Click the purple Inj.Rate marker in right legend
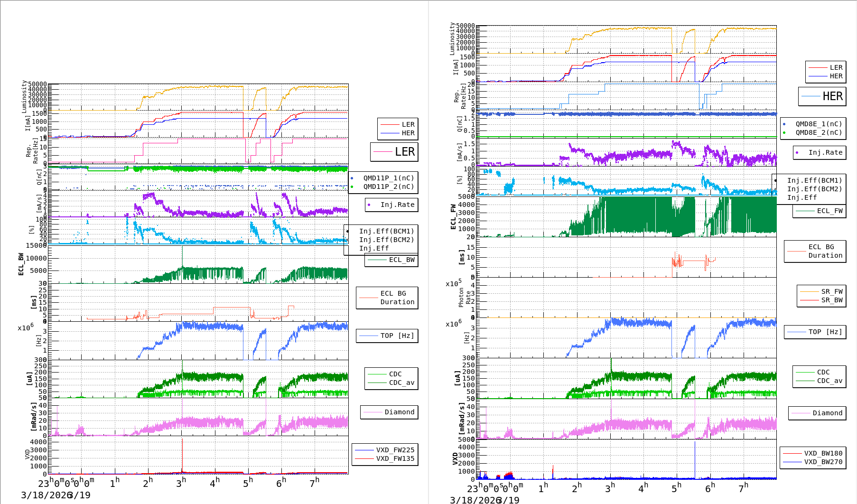Screen dimensions: 857x504 point(797,153)
